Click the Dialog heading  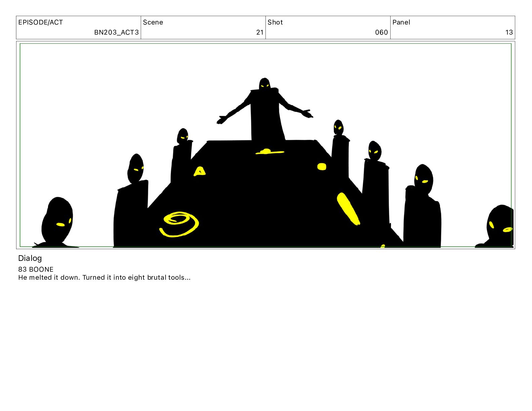[30, 258]
